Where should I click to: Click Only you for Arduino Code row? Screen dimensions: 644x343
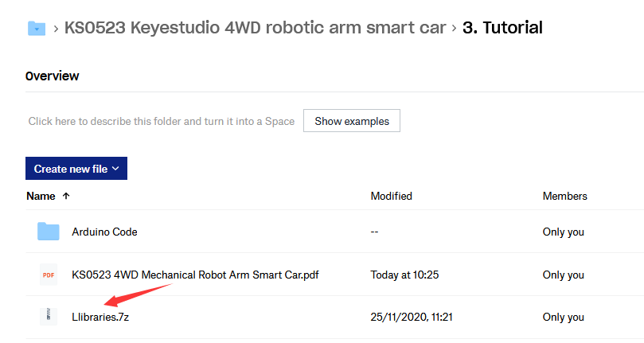tap(563, 232)
